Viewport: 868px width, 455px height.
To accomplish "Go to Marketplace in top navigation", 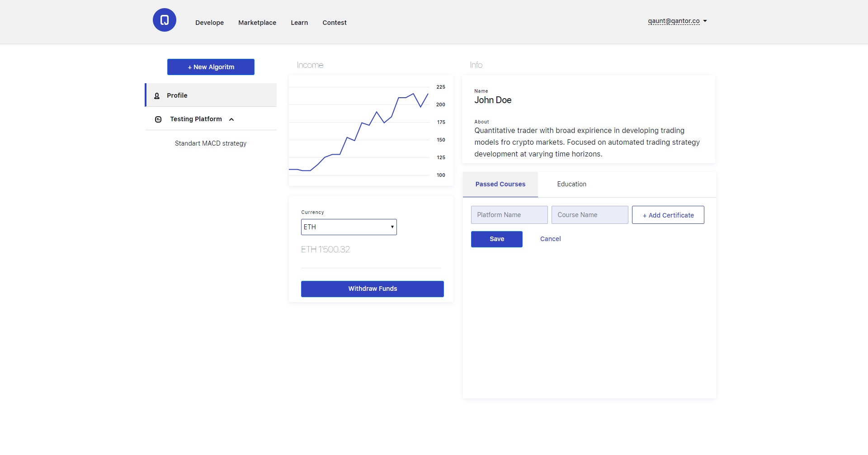I will 257,23.
